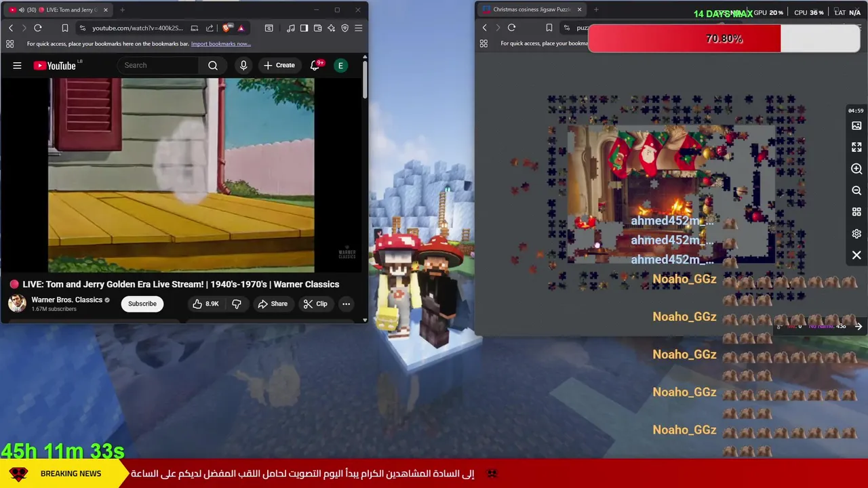Zoom in on the jigsaw puzzle
The height and width of the screenshot is (488, 868).
[x=856, y=169]
